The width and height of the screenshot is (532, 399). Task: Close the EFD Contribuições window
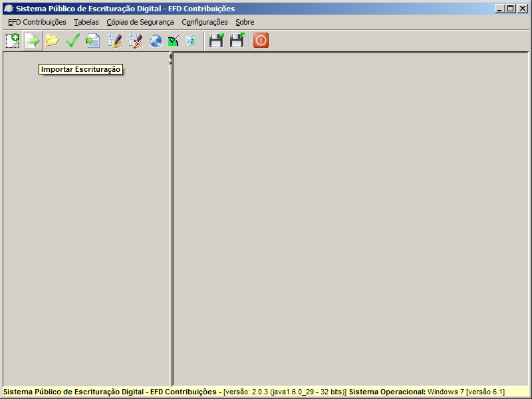point(522,9)
